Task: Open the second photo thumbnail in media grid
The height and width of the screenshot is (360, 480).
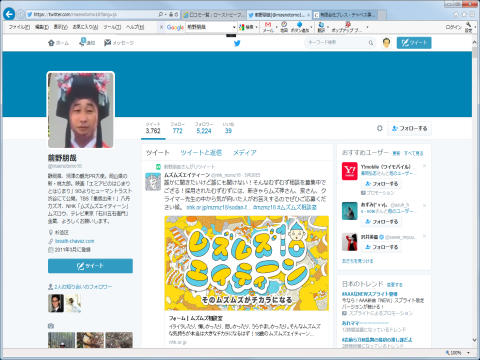Action: (x=90, y=340)
